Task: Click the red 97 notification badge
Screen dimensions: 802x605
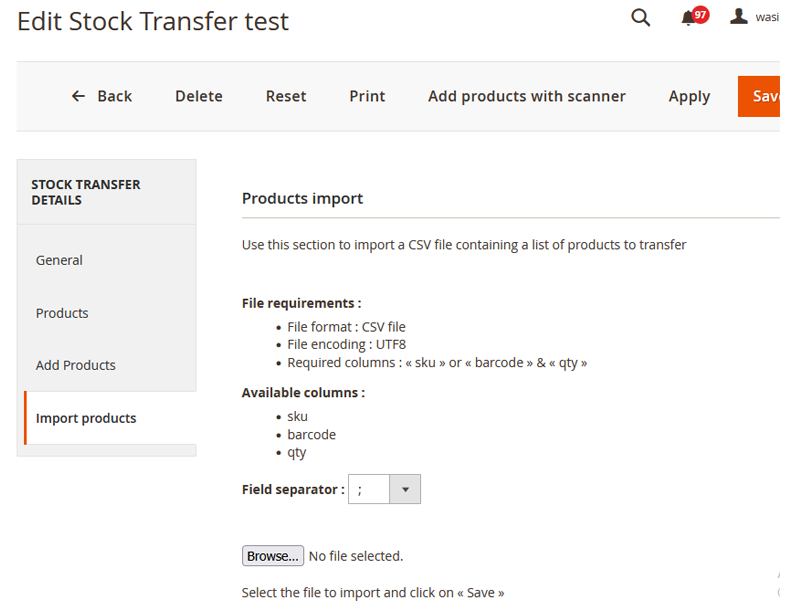Action: (700, 15)
